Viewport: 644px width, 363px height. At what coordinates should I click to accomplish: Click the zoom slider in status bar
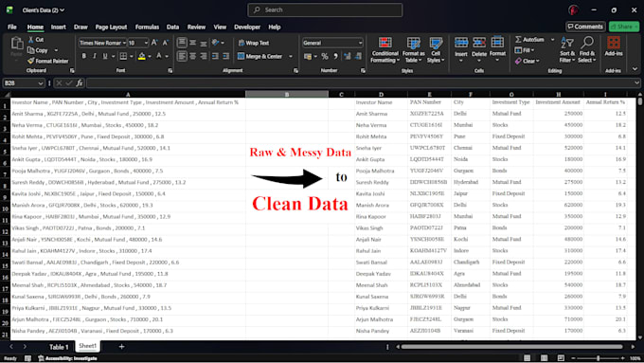coord(598,358)
